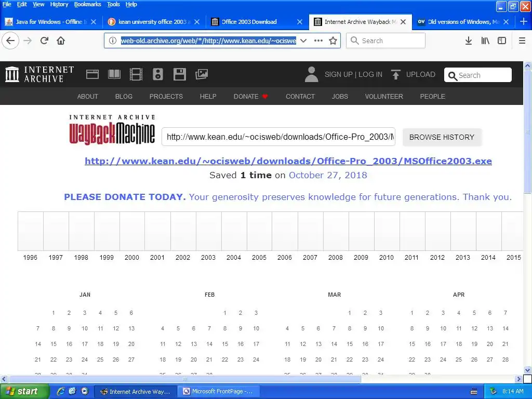Open the History menu

point(59,4)
